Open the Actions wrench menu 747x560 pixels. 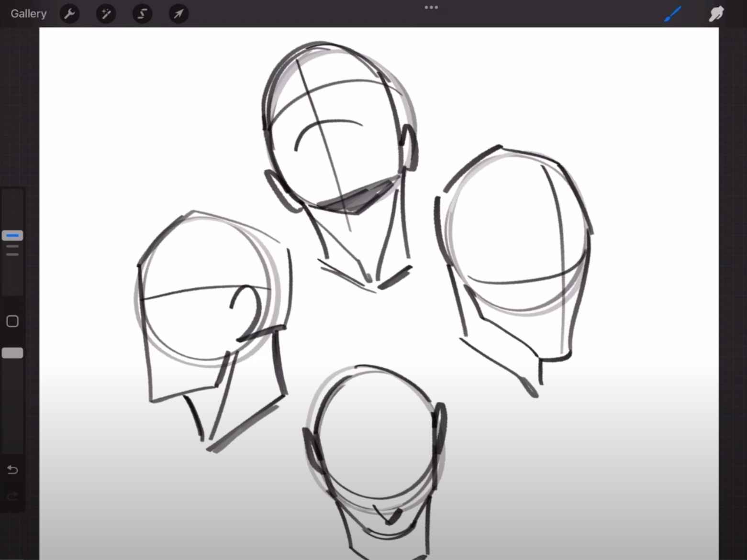coord(69,13)
